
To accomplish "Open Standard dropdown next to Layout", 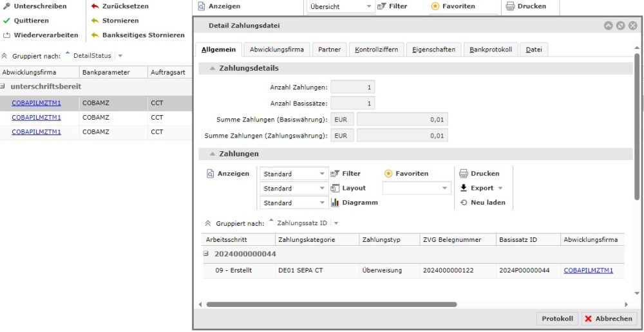I will click(294, 189).
